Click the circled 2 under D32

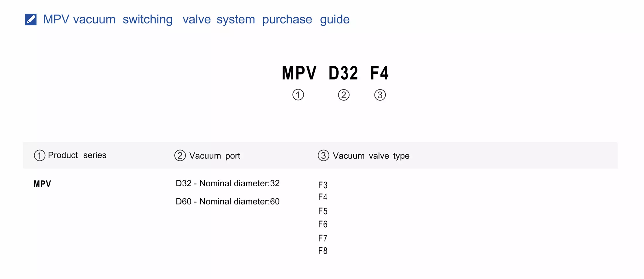tap(344, 95)
